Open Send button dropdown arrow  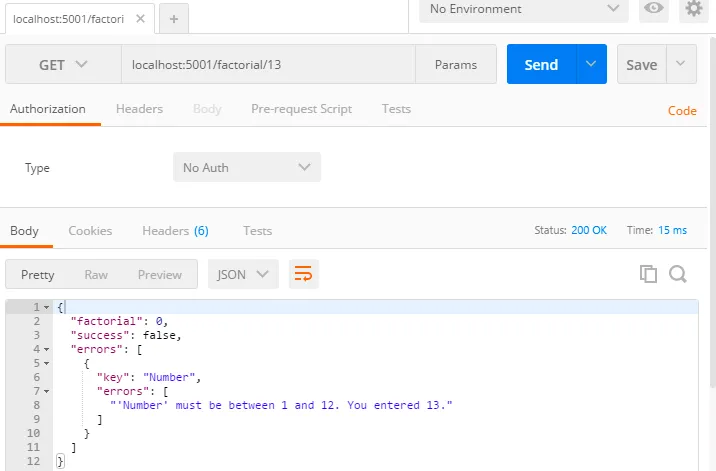592,65
